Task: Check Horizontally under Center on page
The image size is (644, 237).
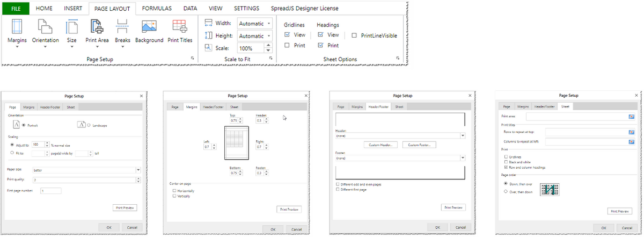Action: point(174,191)
